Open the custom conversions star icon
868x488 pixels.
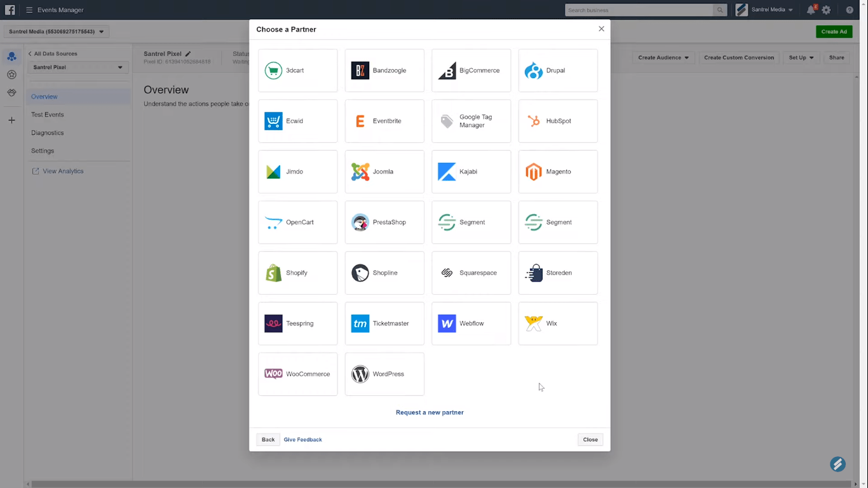pyautogui.click(x=11, y=75)
